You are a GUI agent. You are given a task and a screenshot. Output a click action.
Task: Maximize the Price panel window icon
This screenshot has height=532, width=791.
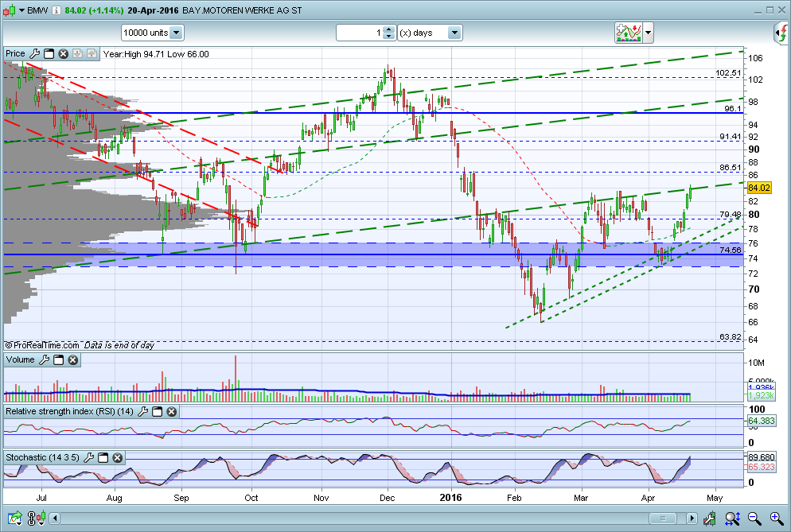click(x=49, y=53)
